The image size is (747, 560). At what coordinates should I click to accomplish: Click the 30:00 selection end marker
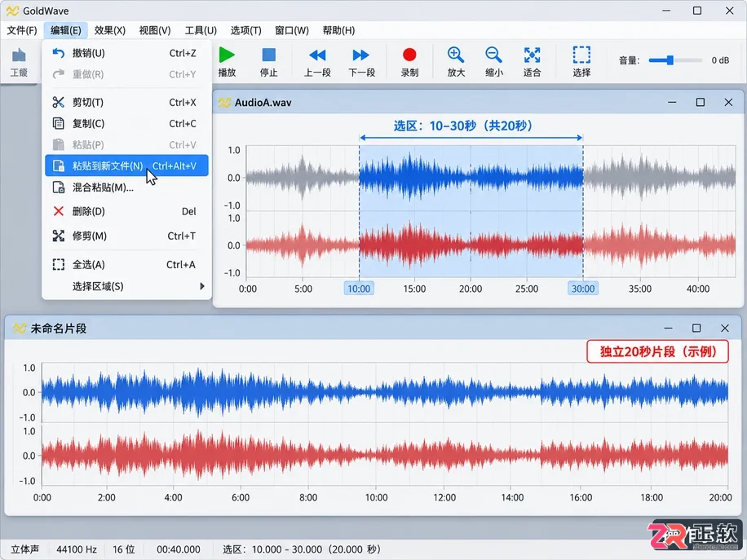pos(583,289)
